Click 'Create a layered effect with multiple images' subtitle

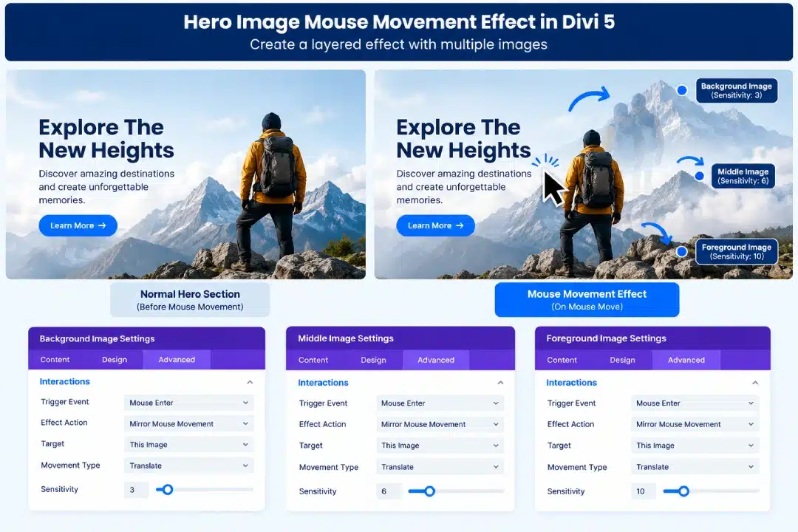click(x=398, y=45)
